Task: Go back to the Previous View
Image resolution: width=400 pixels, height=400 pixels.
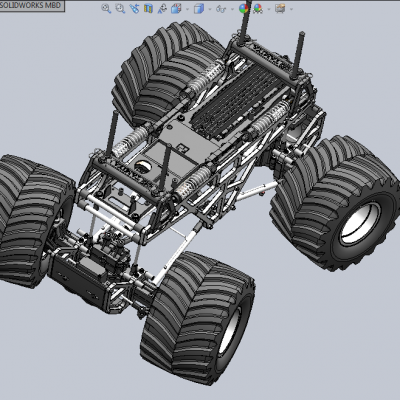Action: coord(134,9)
